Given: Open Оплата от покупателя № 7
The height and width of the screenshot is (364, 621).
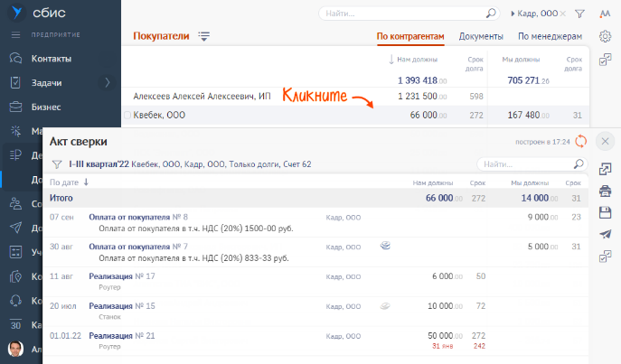Looking at the screenshot, I should click(x=138, y=247).
